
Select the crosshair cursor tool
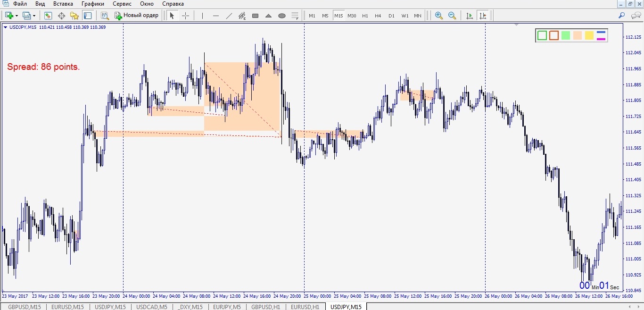pos(185,16)
